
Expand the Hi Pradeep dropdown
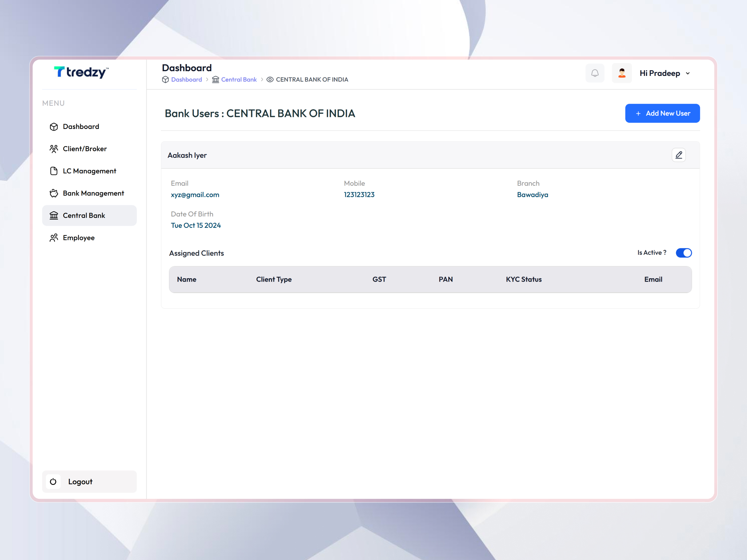tap(664, 73)
